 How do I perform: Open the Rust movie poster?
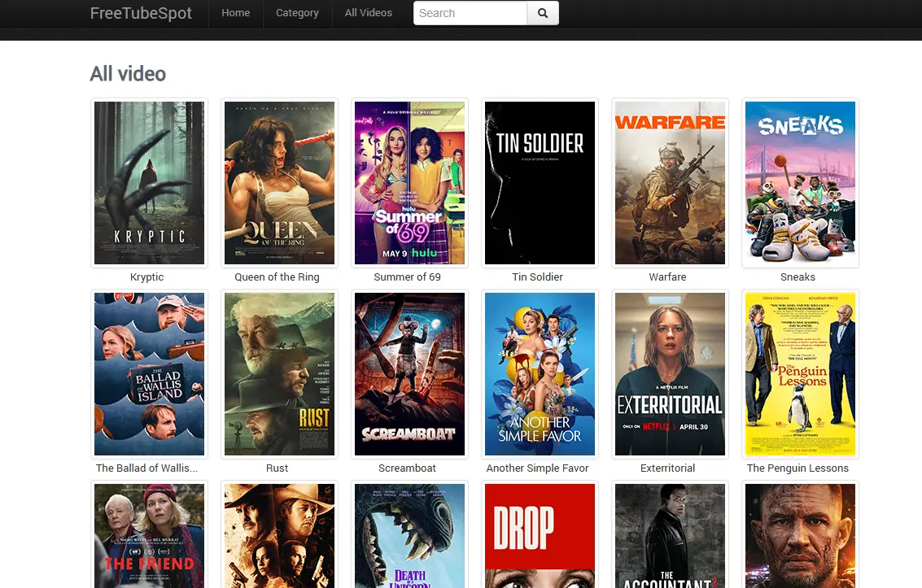[x=279, y=374]
